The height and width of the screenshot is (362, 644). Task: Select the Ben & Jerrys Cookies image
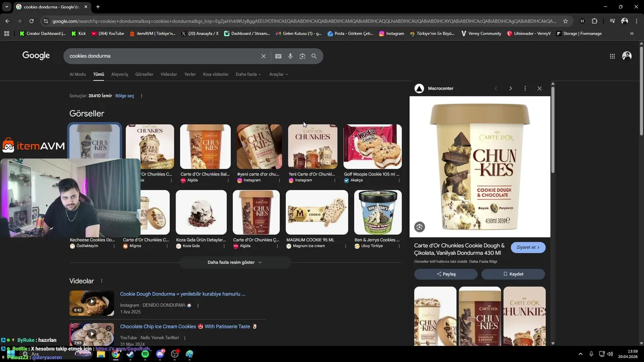tap(378, 212)
